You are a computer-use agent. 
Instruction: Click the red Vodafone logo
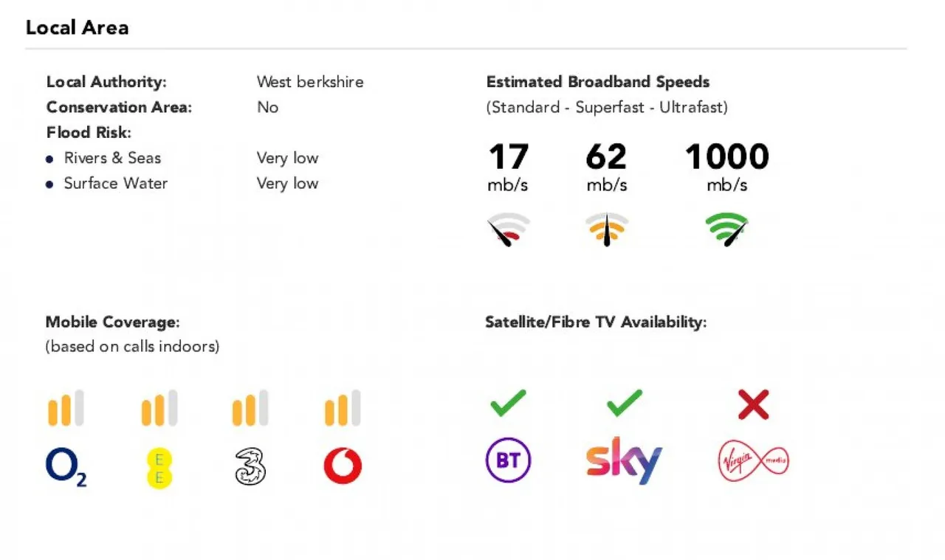tap(343, 467)
